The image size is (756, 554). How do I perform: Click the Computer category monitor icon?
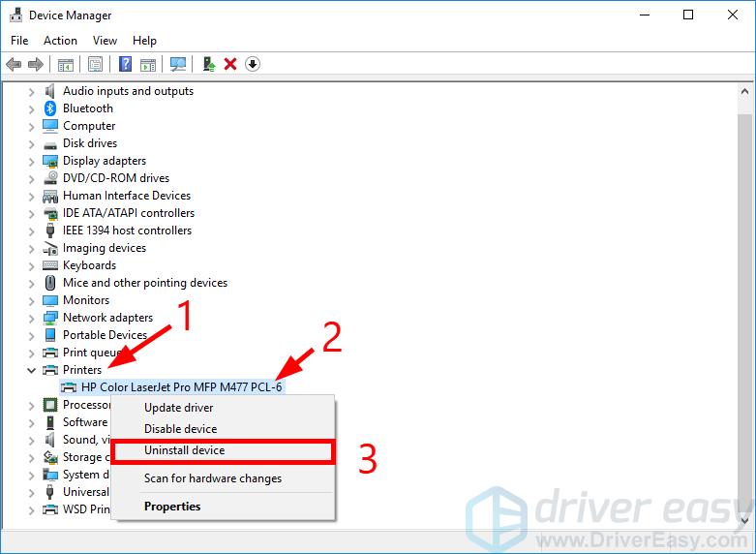click(x=50, y=126)
